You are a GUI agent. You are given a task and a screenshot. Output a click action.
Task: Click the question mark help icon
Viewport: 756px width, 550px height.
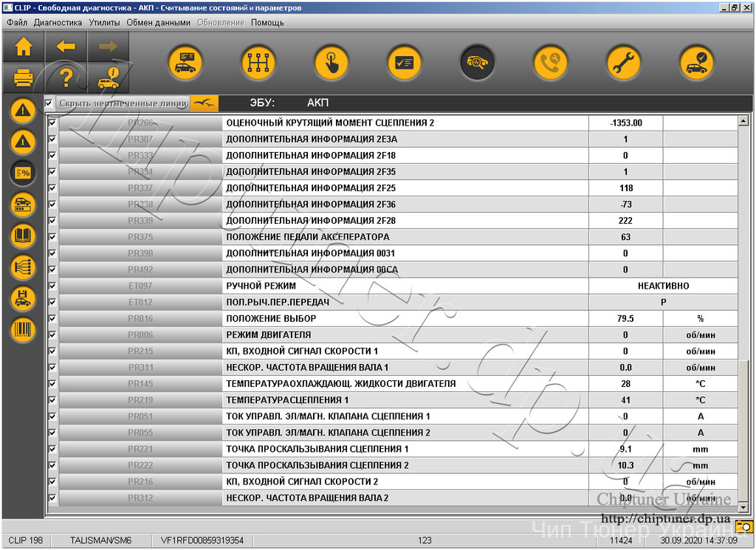click(x=66, y=77)
